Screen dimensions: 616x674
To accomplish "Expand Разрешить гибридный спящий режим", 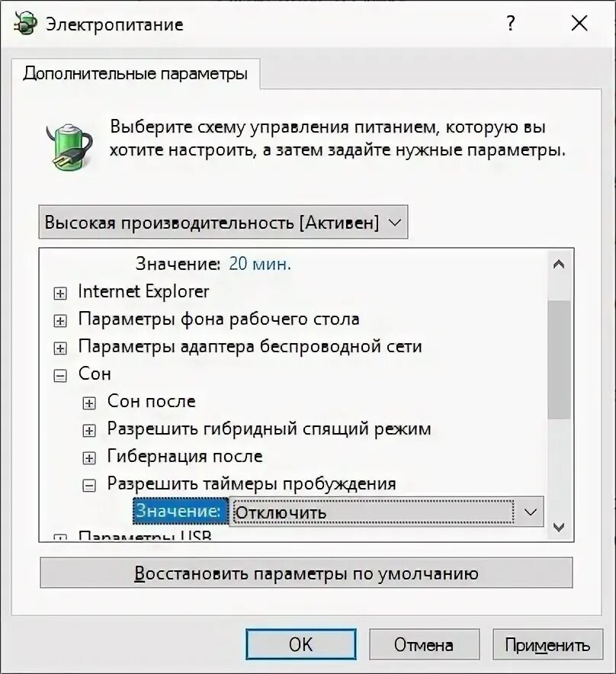I will pos(89,431).
